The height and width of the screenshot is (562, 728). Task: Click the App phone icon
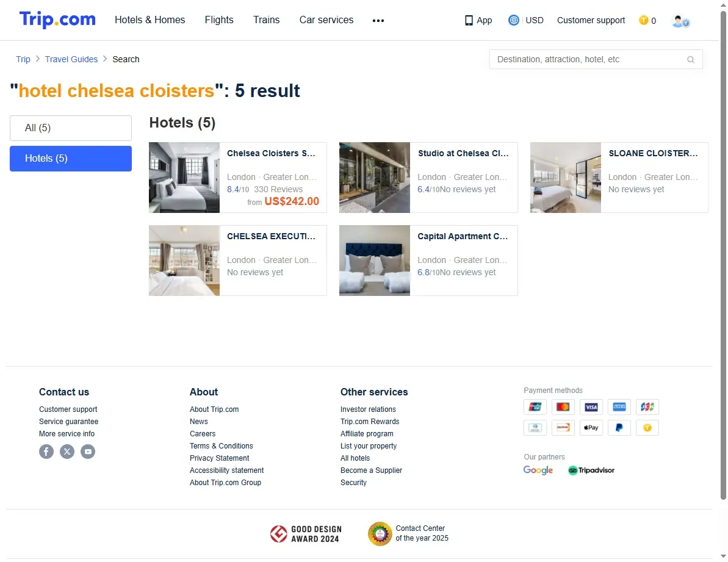(x=469, y=20)
